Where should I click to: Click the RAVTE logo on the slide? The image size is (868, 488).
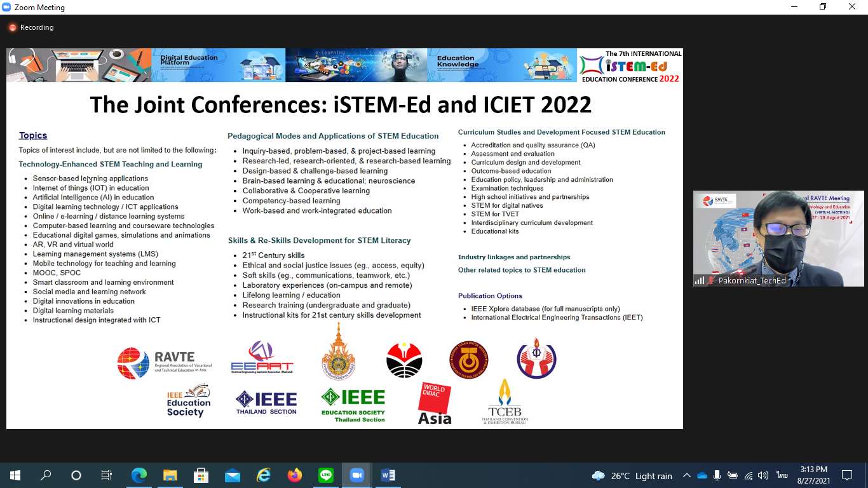pyautogui.click(x=165, y=363)
